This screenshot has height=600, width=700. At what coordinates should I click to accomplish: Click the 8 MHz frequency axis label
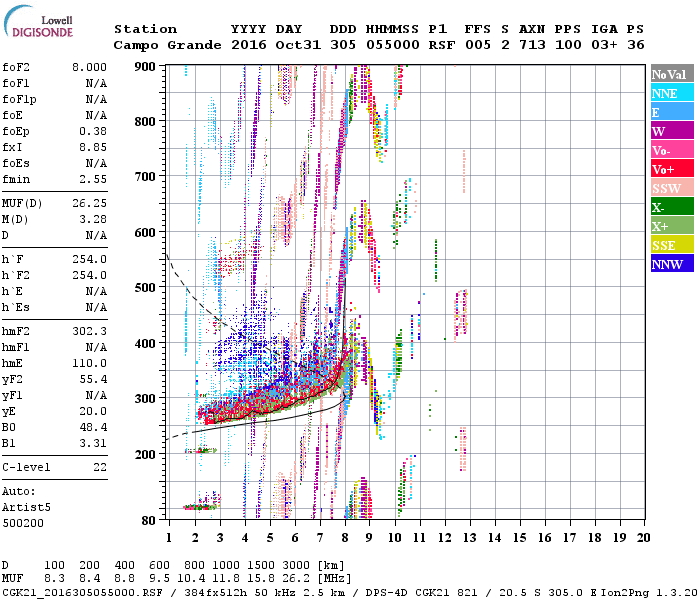[x=345, y=537]
